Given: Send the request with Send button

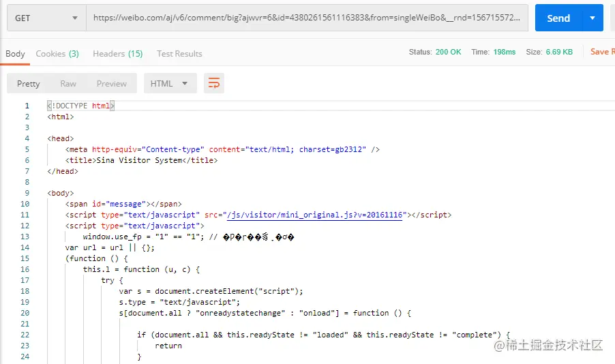Looking at the screenshot, I should (558, 18).
